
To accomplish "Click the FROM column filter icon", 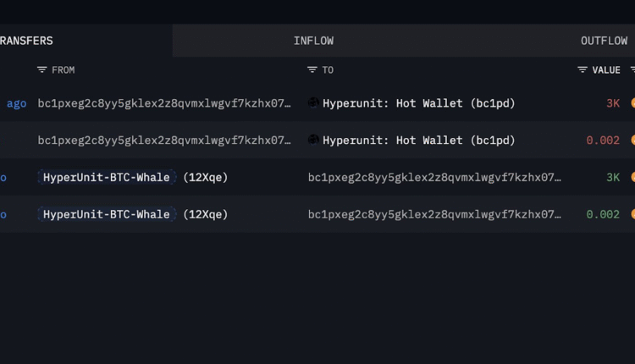I will (42, 70).
